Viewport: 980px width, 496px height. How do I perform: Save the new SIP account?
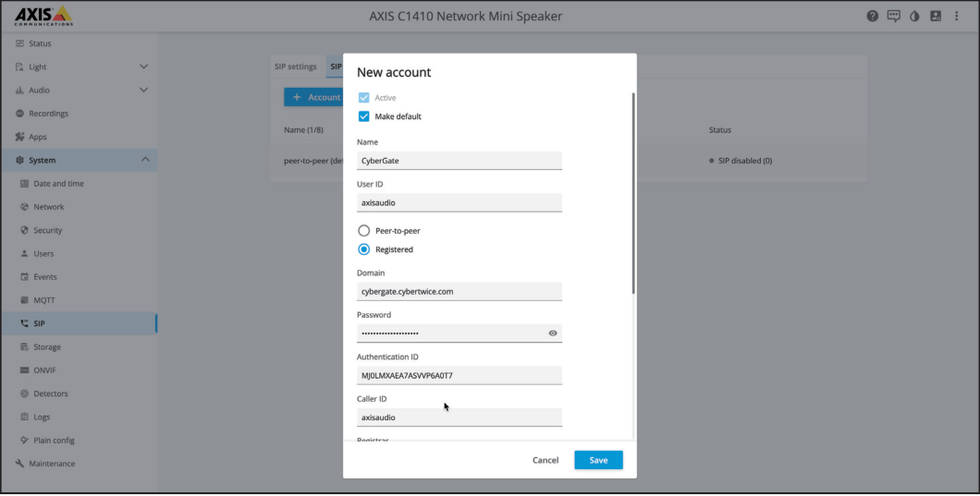pos(598,460)
